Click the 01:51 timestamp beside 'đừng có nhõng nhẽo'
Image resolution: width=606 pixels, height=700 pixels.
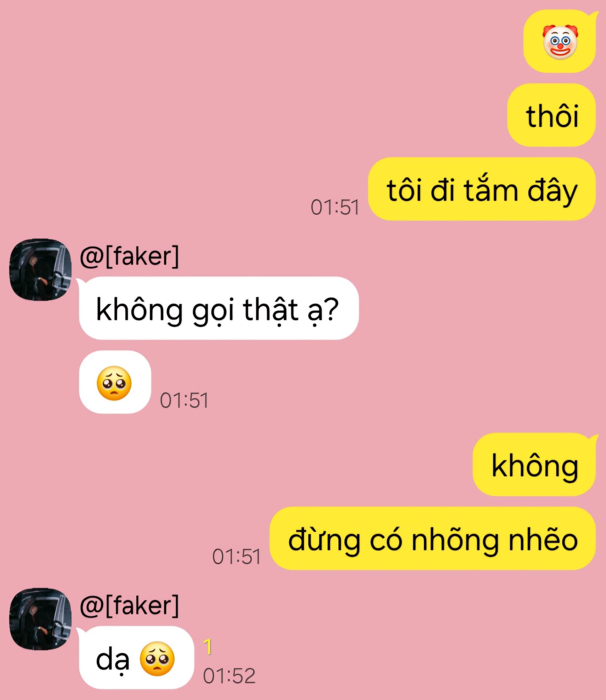coord(236,557)
